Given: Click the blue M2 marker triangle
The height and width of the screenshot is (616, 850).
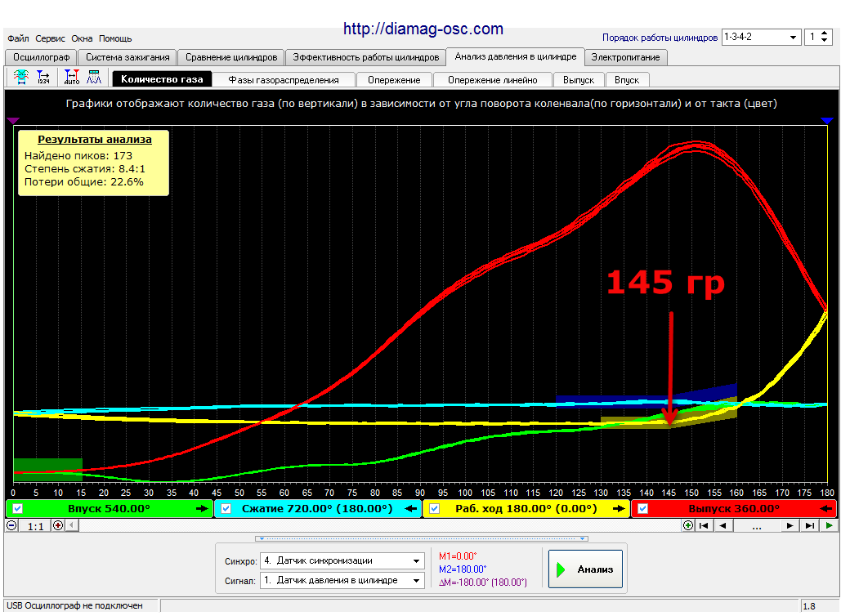Looking at the screenshot, I should click(826, 120).
